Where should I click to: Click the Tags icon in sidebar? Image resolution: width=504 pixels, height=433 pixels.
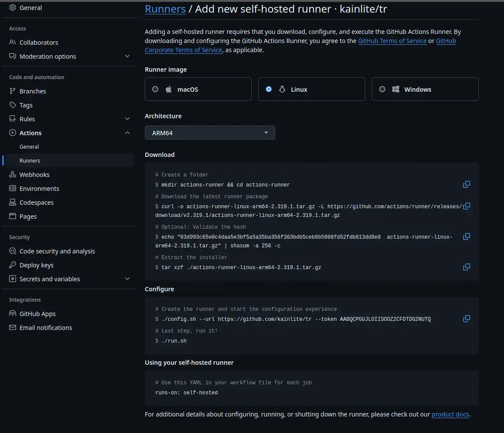pos(13,105)
